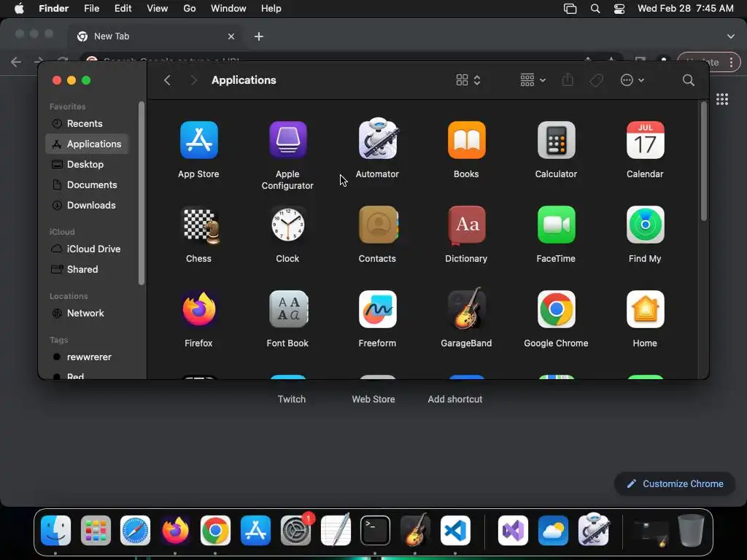The height and width of the screenshot is (560, 747).
Task: Open Shared in Finder sidebar
Action: 88,270
